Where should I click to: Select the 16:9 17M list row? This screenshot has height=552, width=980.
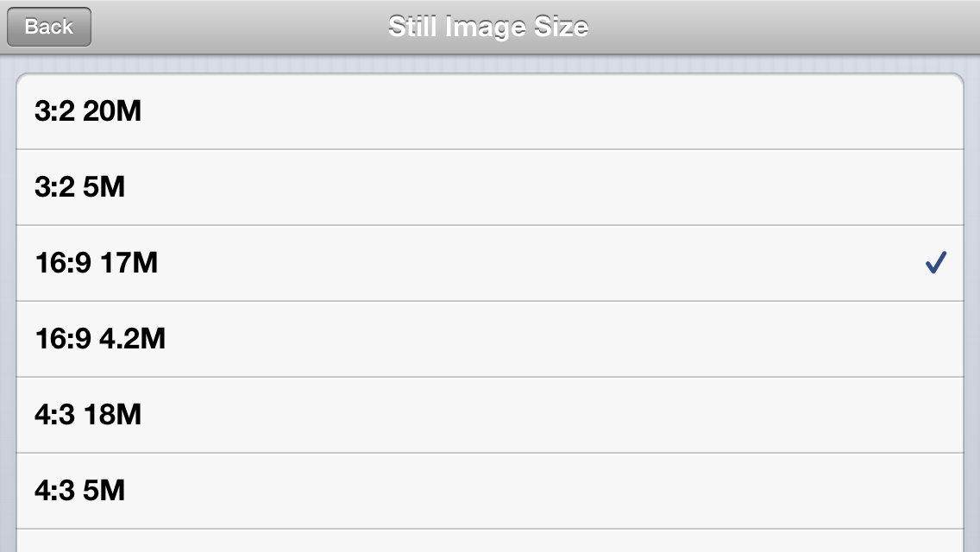tap(489, 264)
